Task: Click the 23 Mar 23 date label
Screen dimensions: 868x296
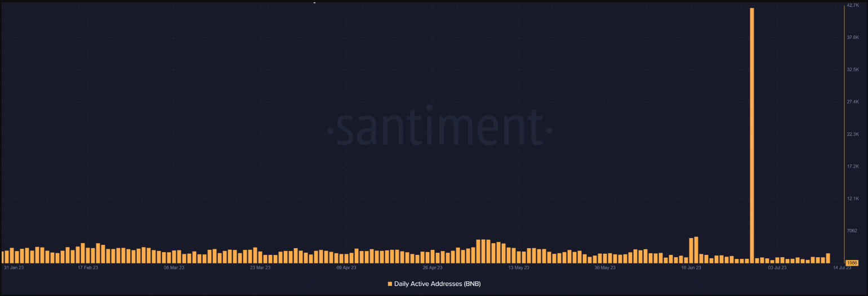Action: coord(260,268)
